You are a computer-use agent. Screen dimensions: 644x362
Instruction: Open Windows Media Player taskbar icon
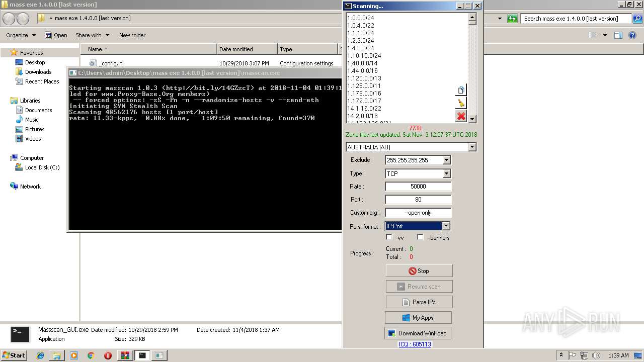click(x=74, y=355)
